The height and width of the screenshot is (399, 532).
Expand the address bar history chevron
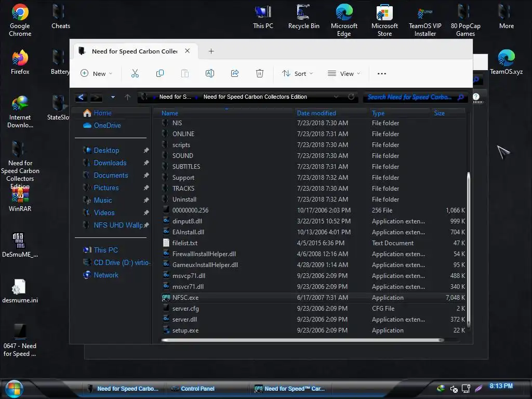pyautogui.click(x=336, y=97)
